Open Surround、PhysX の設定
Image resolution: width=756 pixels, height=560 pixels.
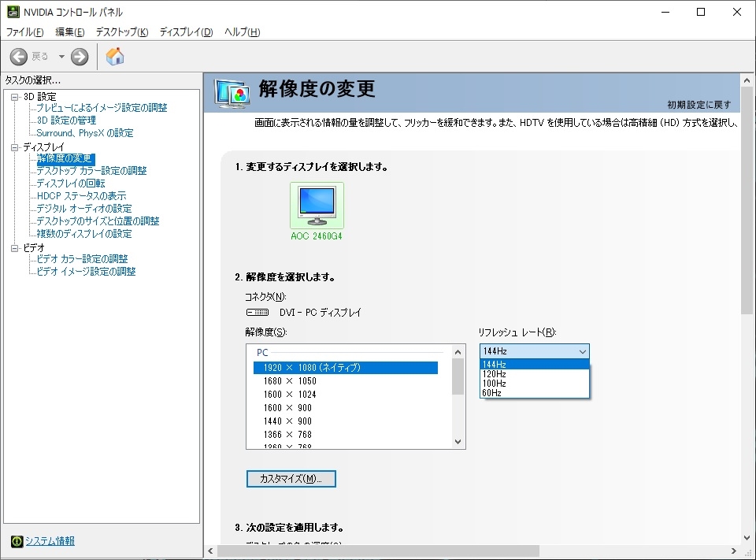[x=85, y=132]
